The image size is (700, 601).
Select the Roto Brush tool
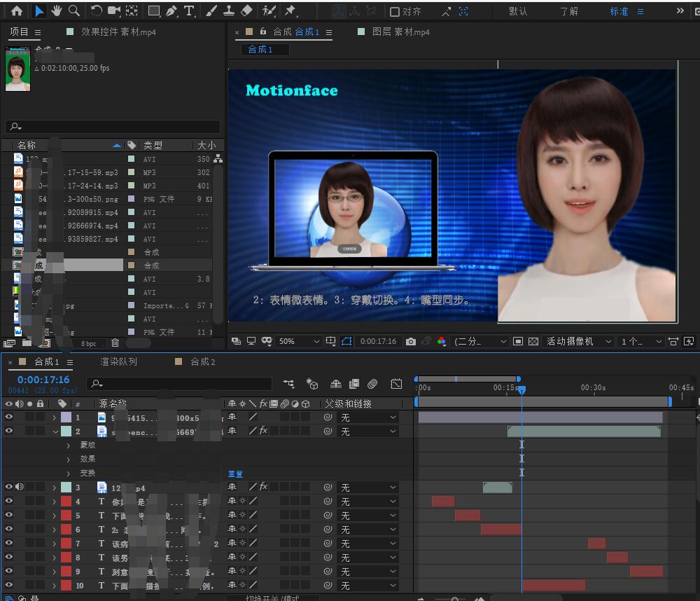(269, 11)
